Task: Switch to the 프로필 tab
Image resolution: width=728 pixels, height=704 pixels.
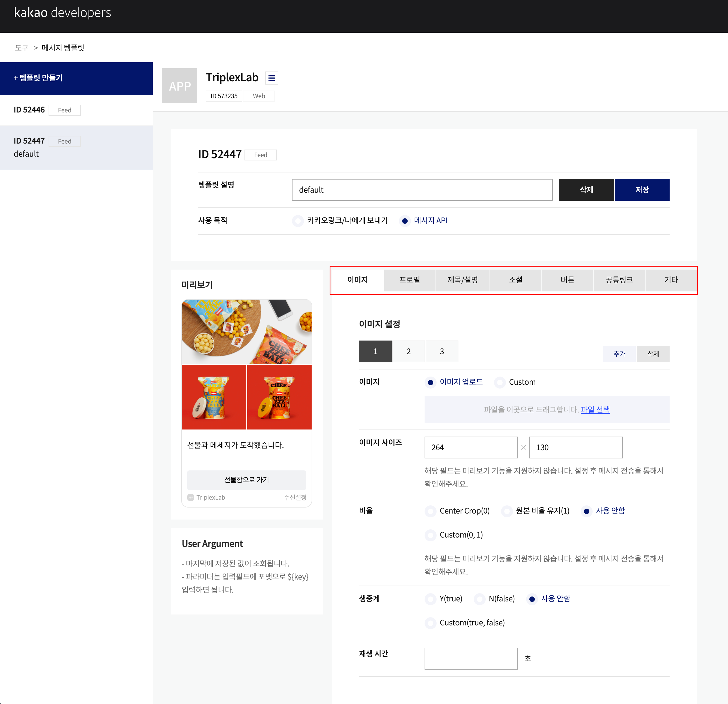Action: [409, 280]
